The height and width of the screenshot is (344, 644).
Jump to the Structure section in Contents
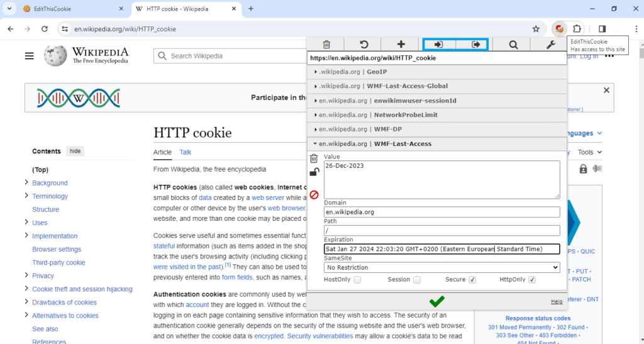[45, 209]
